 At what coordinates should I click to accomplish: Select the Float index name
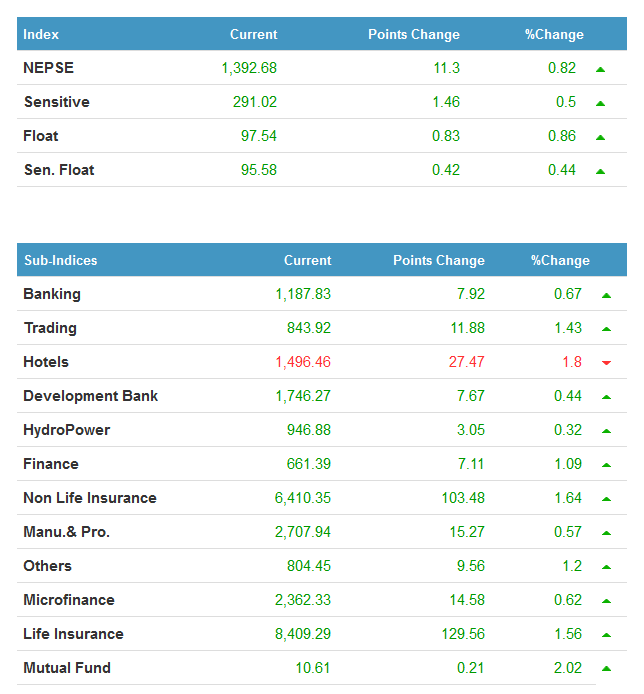click(41, 136)
